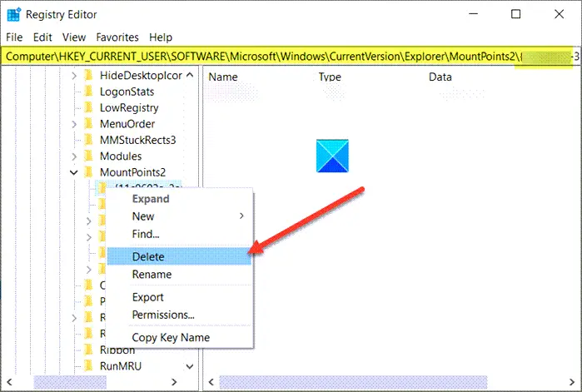Select the Modules key

pyautogui.click(x=121, y=156)
